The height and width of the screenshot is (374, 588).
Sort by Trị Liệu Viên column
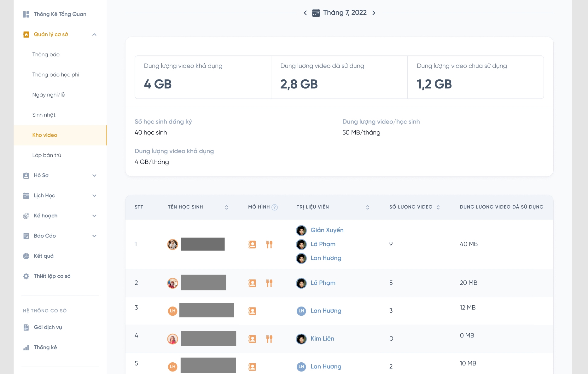coord(368,207)
